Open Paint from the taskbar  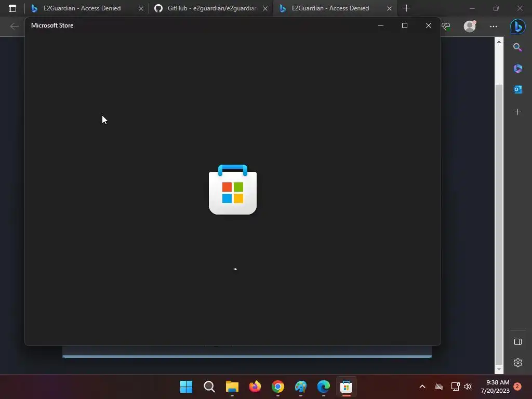tap(301, 387)
